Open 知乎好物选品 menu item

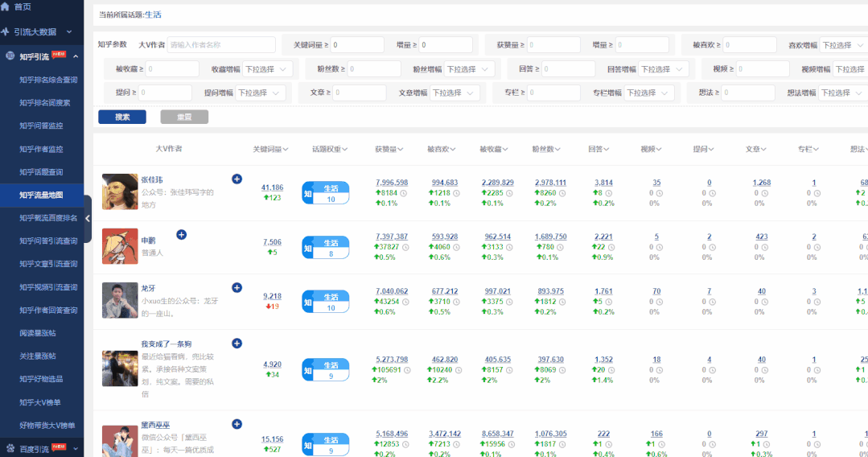pyautogui.click(x=41, y=379)
